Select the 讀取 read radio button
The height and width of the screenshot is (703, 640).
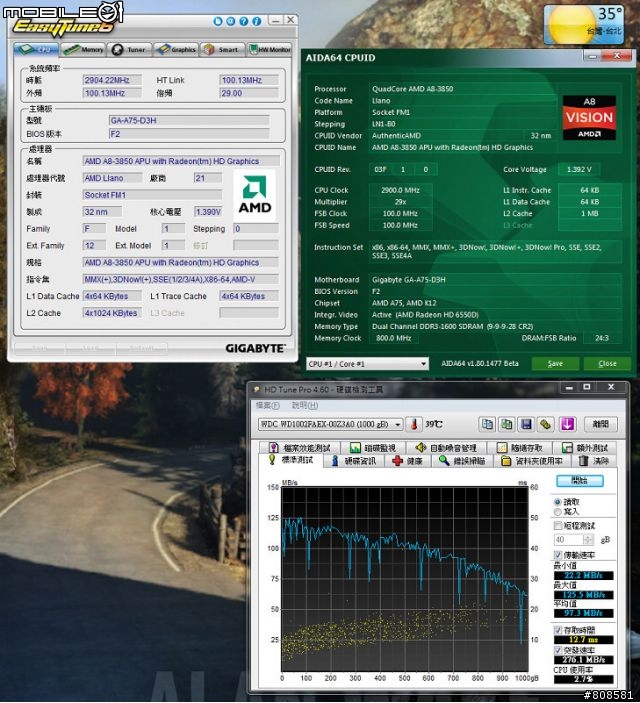click(x=557, y=502)
